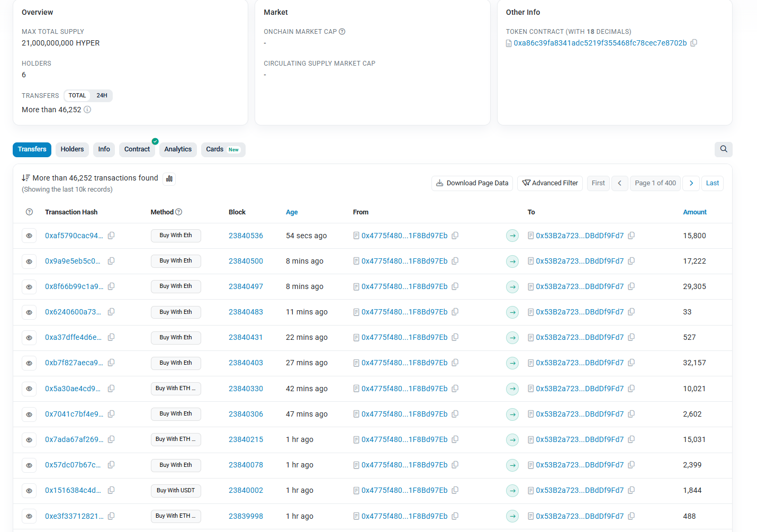Copy the From address on the top row
The image size is (757, 532).
(455, 236)
